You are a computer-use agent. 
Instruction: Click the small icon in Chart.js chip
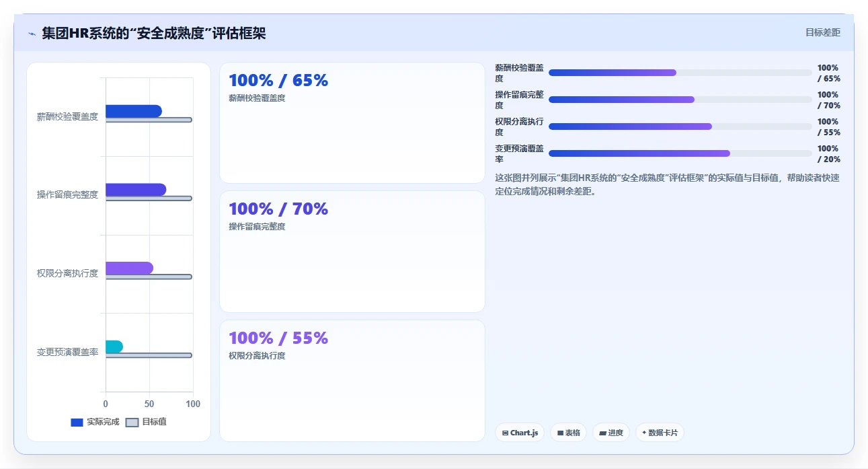point(505,433)
